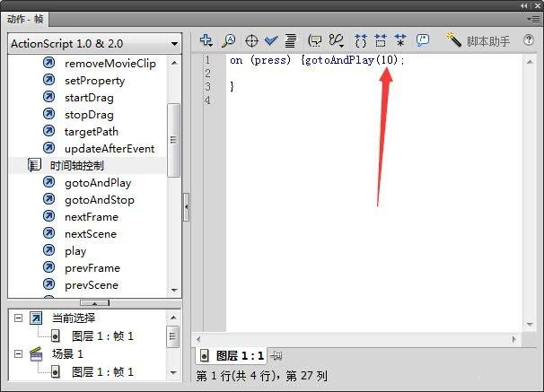Open the debug options icon
This screenshot has width=544, height=392.
click(336, 41)
